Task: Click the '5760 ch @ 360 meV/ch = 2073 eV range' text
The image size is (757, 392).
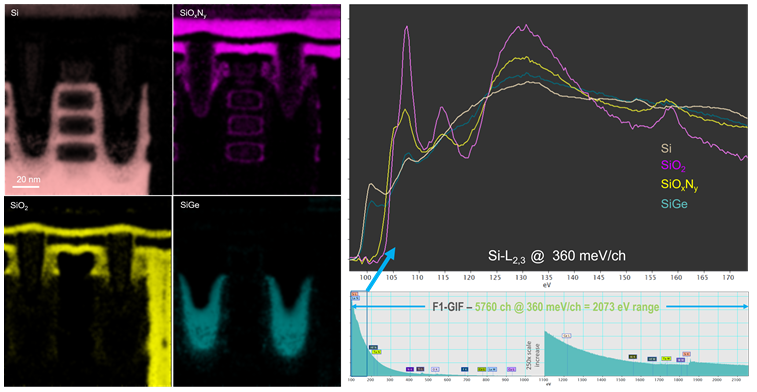Action: pyautogui.click(x=567, y=307)
